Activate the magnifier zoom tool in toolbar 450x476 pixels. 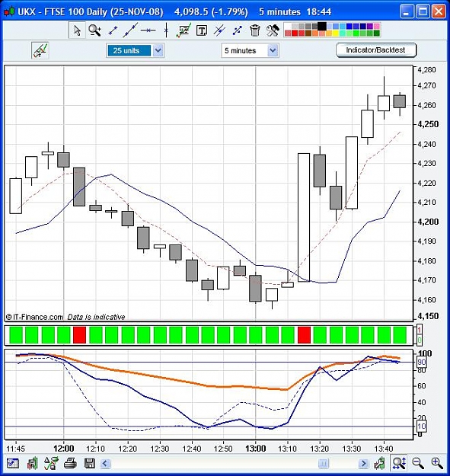(x=94, y=30)
